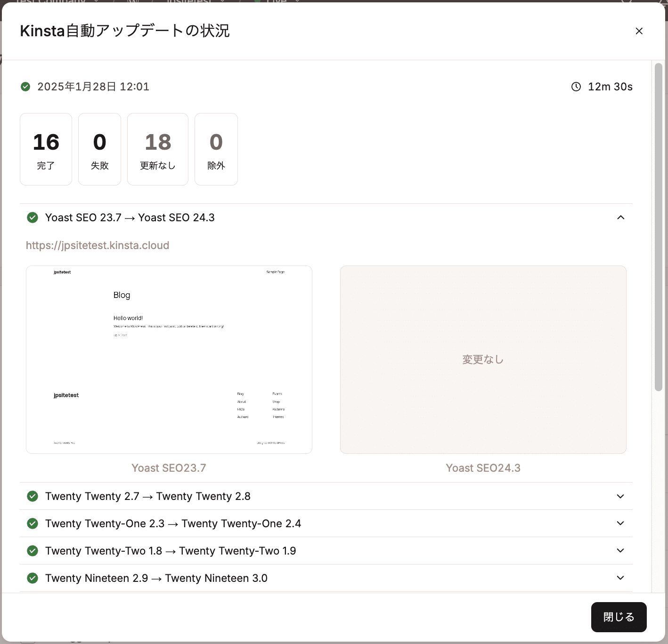Expand the Twenty Twenty-Two 1.9 row
This screenshot has width=668, height=644.
coord(620,551)
